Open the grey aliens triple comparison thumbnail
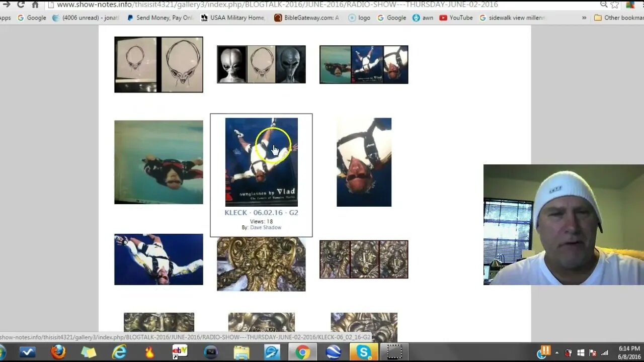The image size is (644, 362). (x=261, y=64)
